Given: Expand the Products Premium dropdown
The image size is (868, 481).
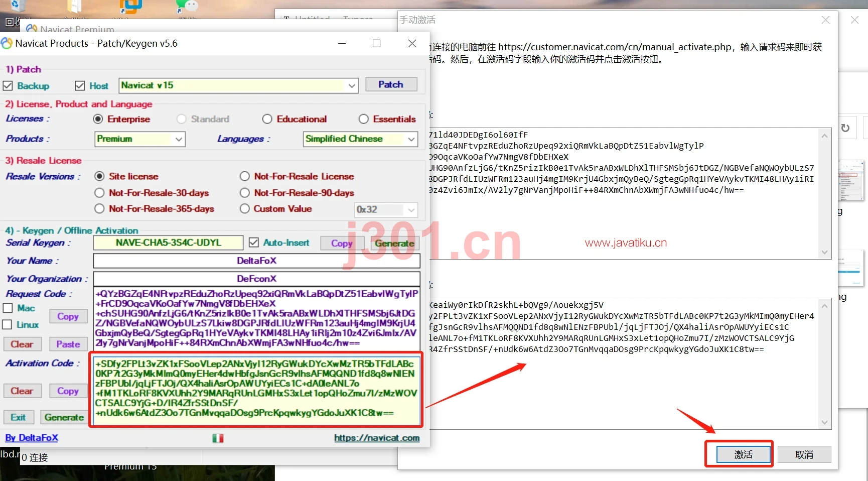Looking at the screenshot, I should tap(140, 139).
